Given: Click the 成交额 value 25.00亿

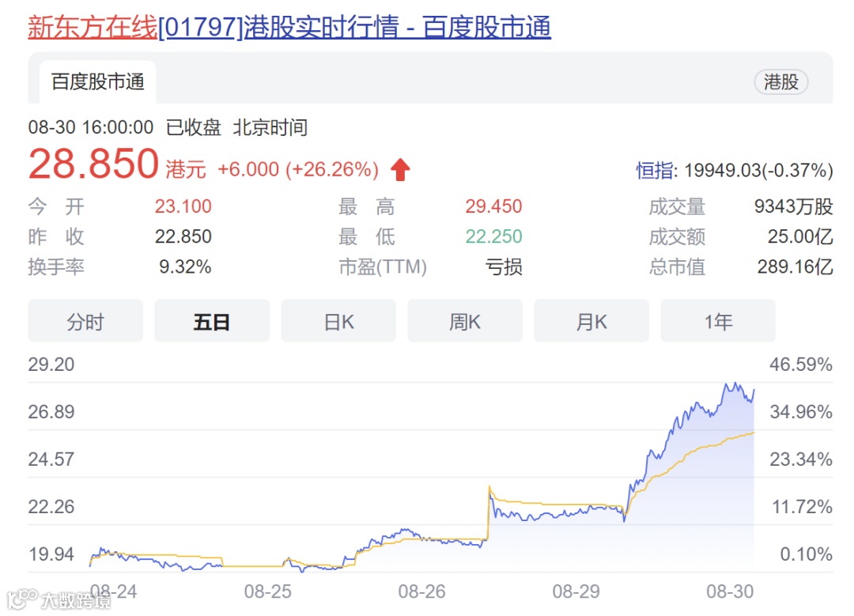Looking at the screenshot, I should (x=800, y=236).
